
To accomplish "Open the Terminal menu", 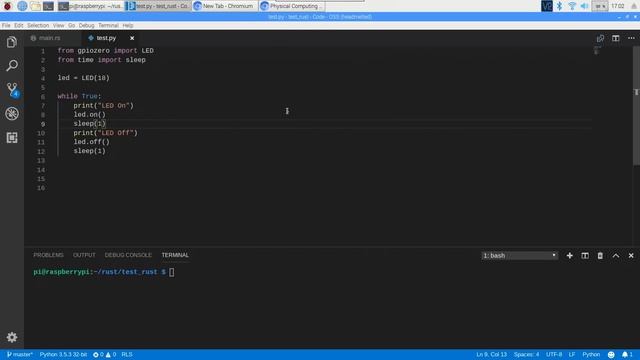I will (108, 25).
